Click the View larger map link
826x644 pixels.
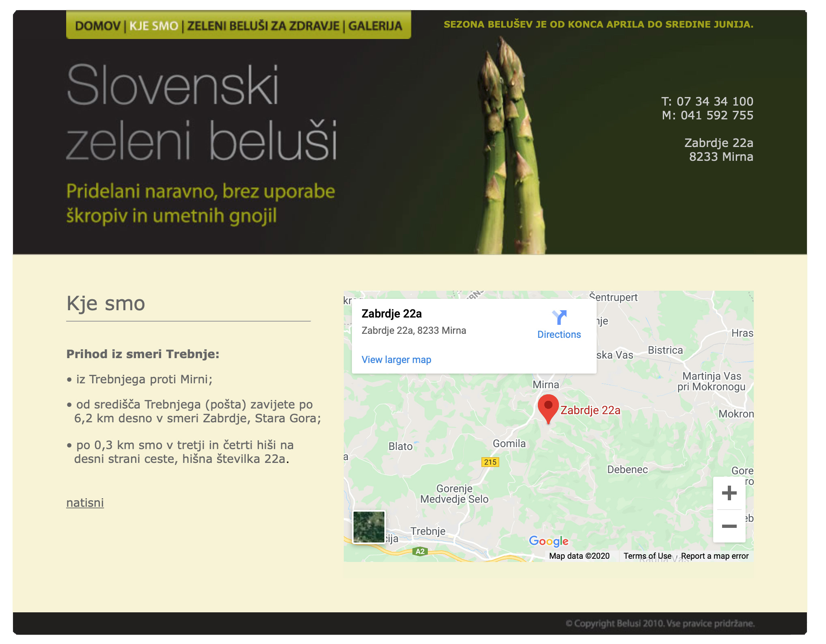point(396,360)
